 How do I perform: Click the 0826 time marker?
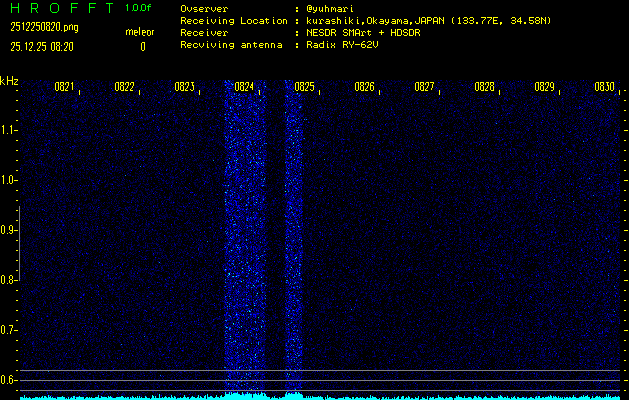click(x=365, y=87)
